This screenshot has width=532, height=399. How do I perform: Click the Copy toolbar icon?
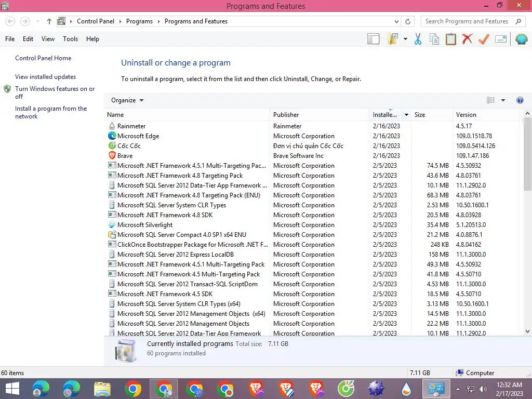[x=434, y=39]
